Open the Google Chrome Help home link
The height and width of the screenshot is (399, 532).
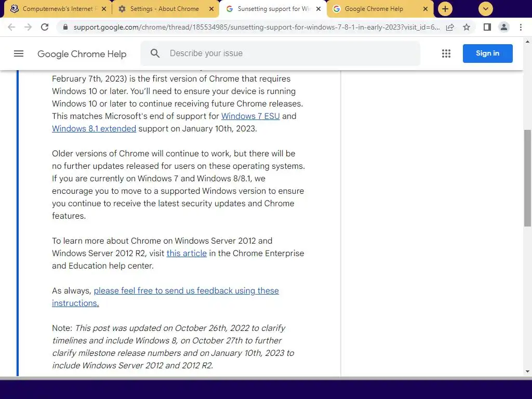click(82, 54)
